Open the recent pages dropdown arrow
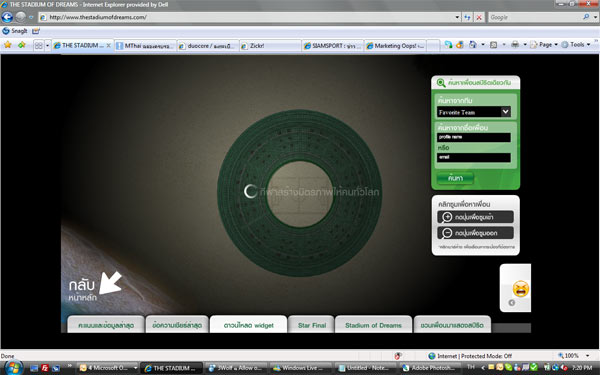The width and height of the screenshot is (600, 375). 31,17
